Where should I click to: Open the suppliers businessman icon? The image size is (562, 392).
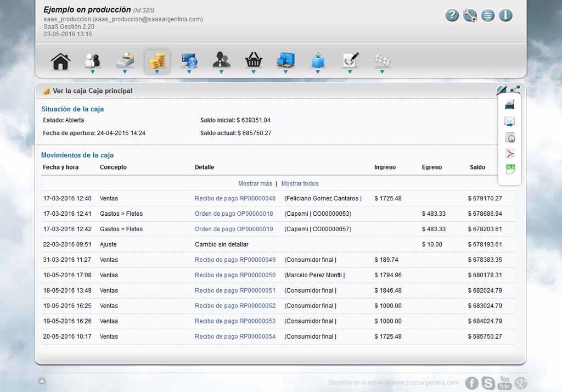(x=221, y=60)
